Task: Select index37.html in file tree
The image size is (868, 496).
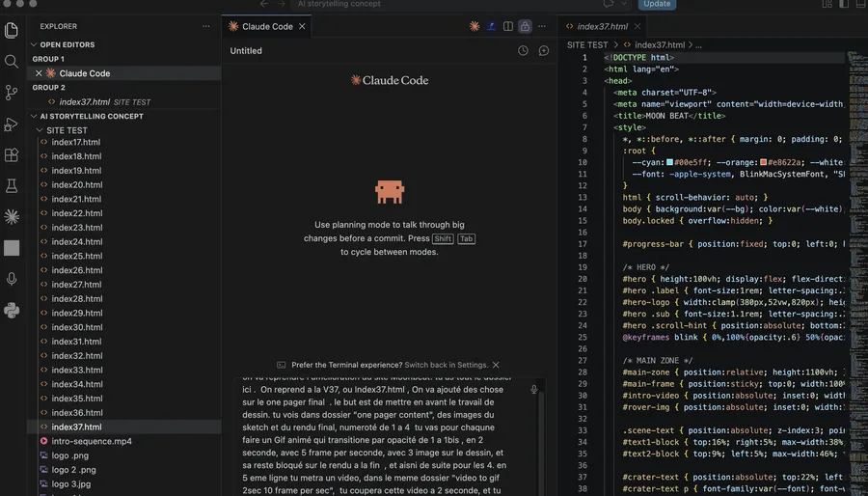Action: [124, 427]
